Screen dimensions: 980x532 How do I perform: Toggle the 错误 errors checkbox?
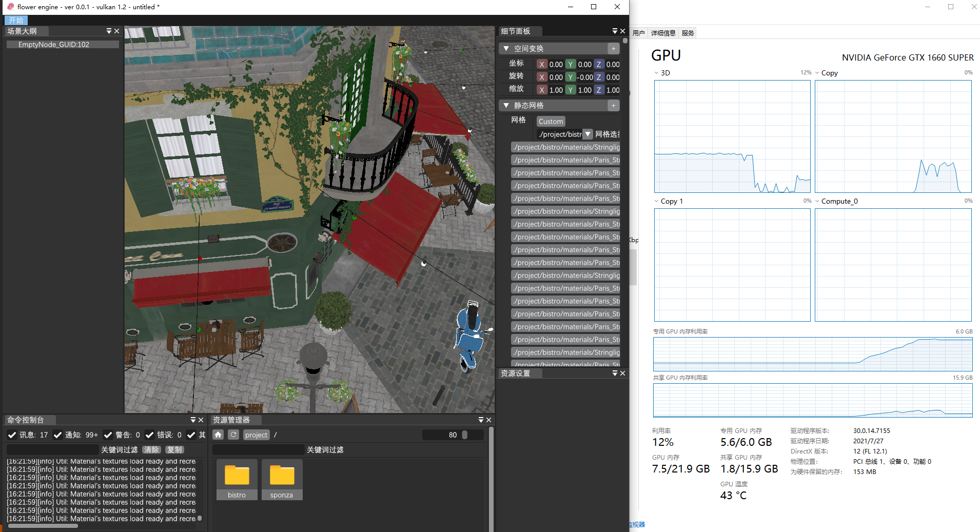click(x=150, y=435)
